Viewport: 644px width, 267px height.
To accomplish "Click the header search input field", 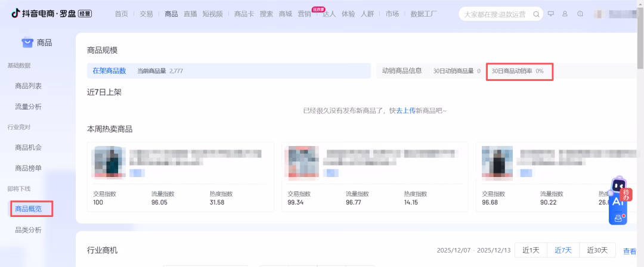I will (495, 14).
